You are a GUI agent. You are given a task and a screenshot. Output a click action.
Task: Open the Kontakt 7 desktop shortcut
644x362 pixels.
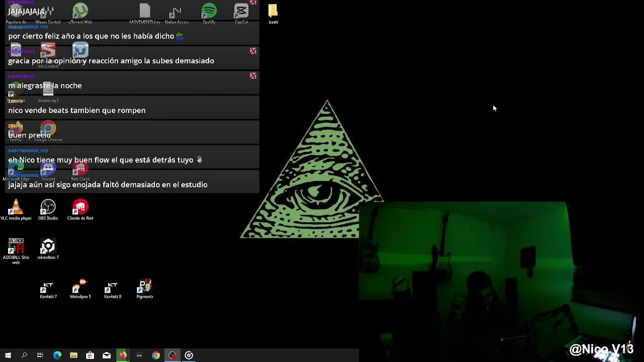pos(48,289)
